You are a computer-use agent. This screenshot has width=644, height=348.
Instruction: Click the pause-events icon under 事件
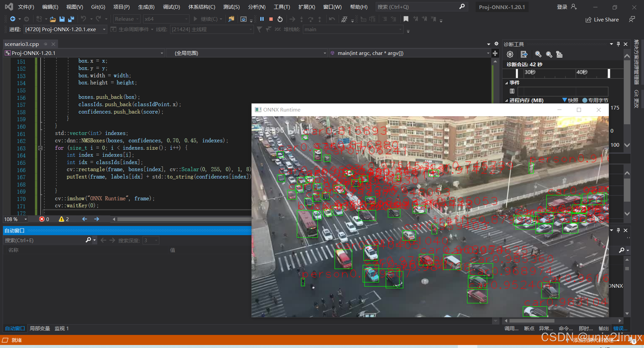(512, 91)
